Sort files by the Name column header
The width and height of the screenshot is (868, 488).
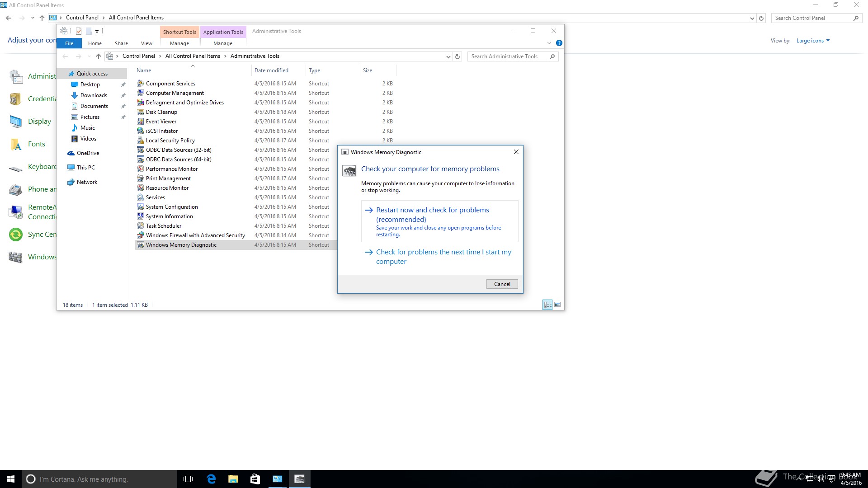click(x=193, y=70)
